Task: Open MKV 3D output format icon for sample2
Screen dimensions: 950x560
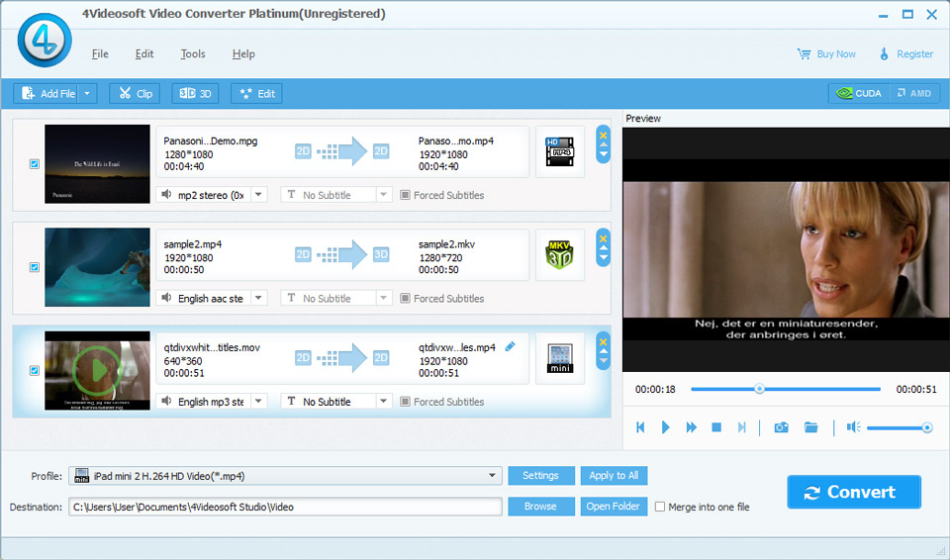Action: 560,255
